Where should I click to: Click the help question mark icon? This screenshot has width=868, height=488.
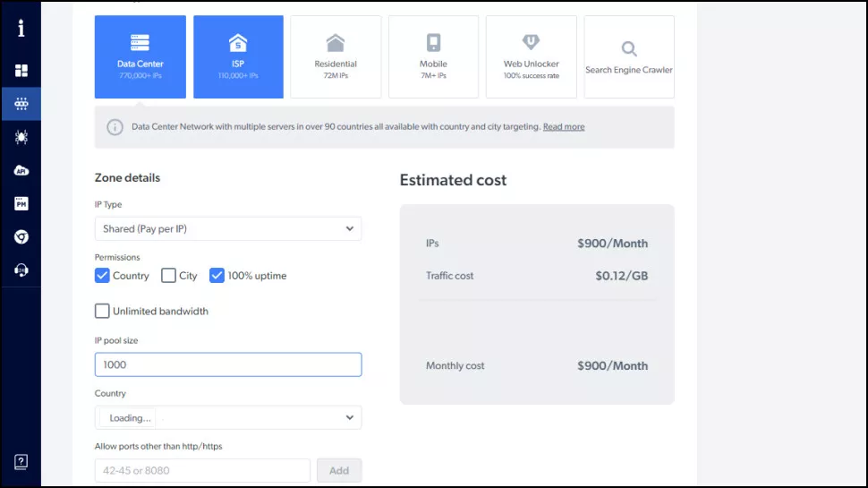[21, 462]
